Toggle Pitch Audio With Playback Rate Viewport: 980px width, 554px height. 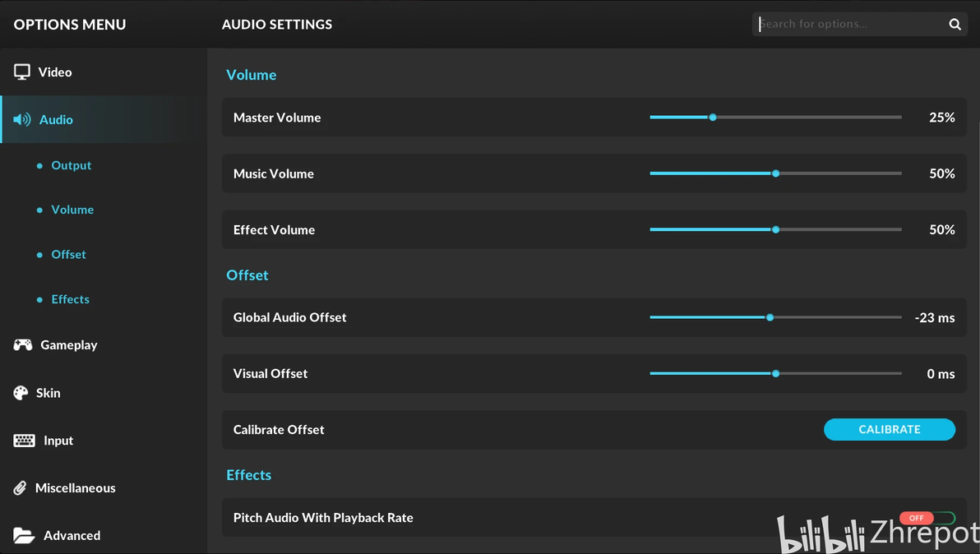927,518
